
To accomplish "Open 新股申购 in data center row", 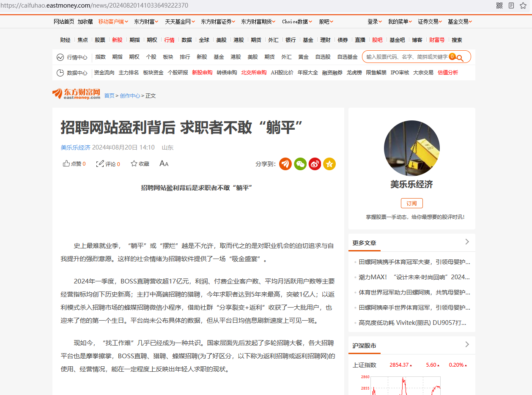I will pyautogui.click(x=202, y=73).
